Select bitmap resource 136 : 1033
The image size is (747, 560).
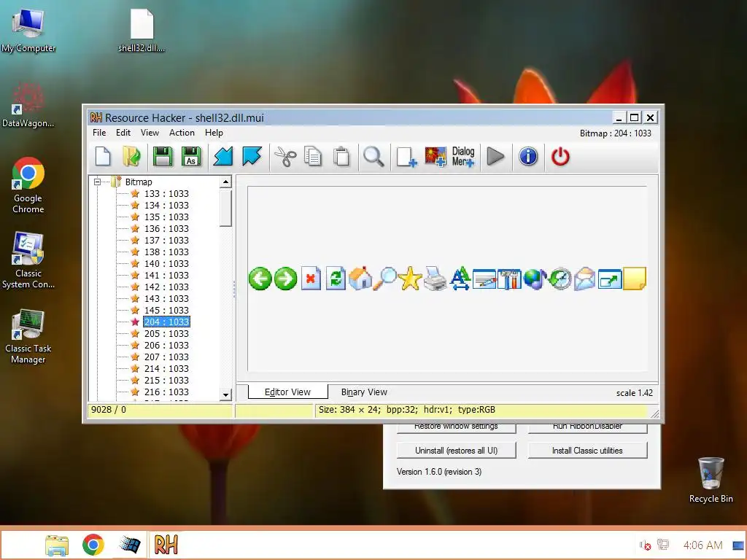click(166, 228)
